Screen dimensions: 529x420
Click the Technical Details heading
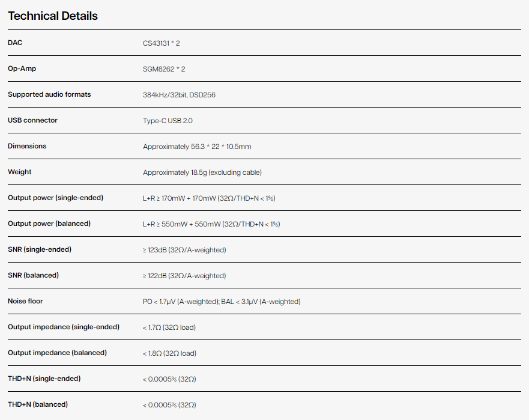(53, 16)
